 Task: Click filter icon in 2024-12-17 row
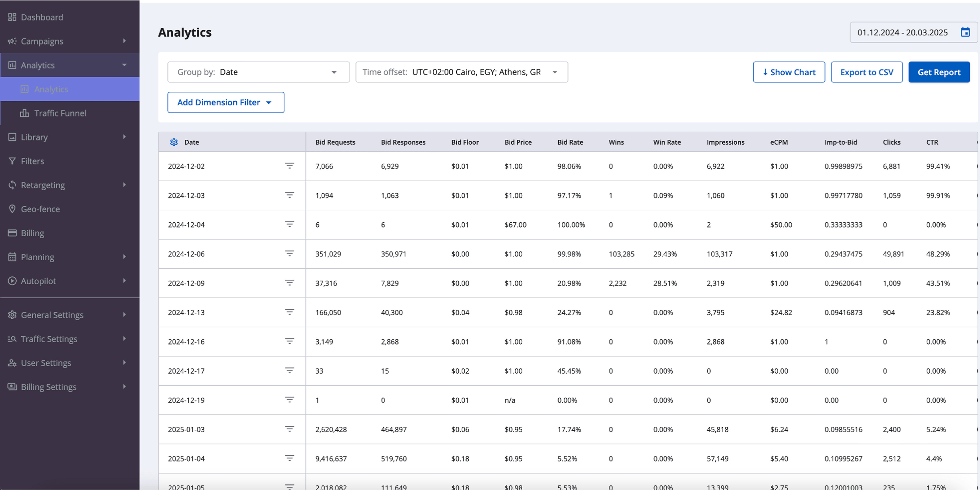[x=290, y=371]
